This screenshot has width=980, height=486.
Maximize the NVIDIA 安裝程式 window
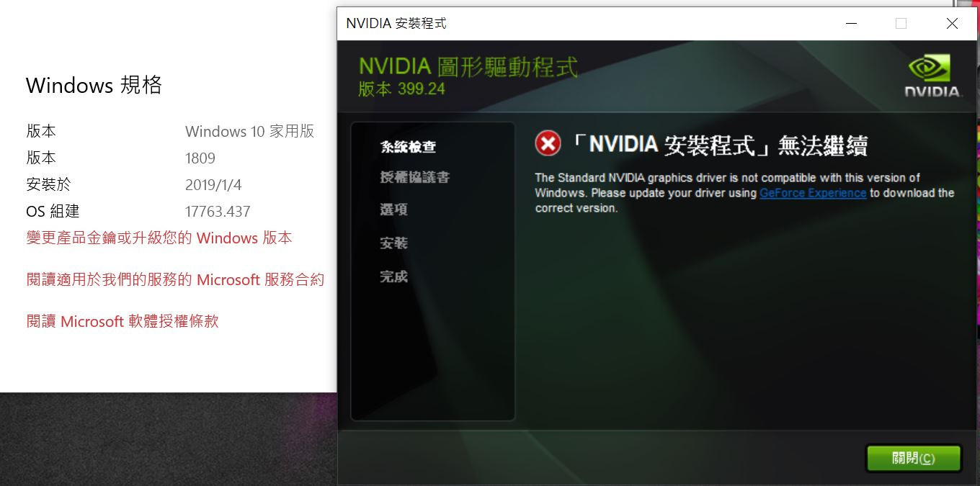click(x=901, y=23)
